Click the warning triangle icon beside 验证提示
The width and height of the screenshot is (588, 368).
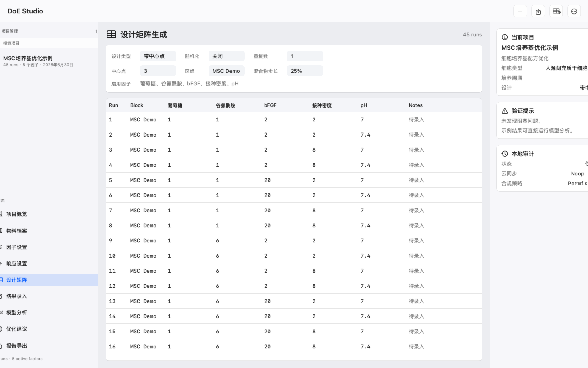(505, 111)
